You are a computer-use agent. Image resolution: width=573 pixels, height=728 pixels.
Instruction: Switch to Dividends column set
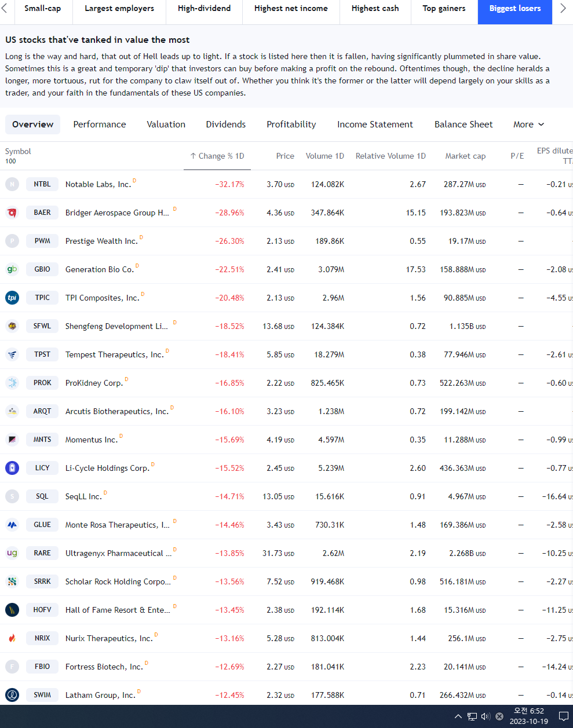226,125
